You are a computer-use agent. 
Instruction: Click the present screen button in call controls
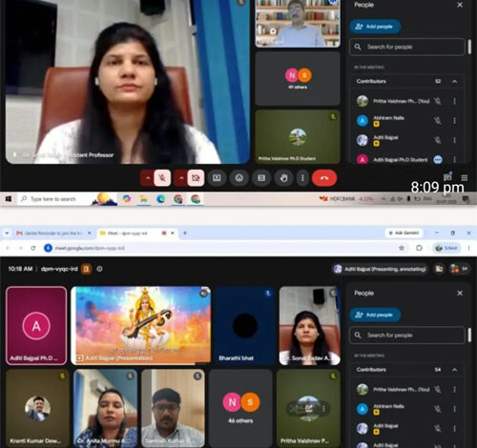point(217,178)
